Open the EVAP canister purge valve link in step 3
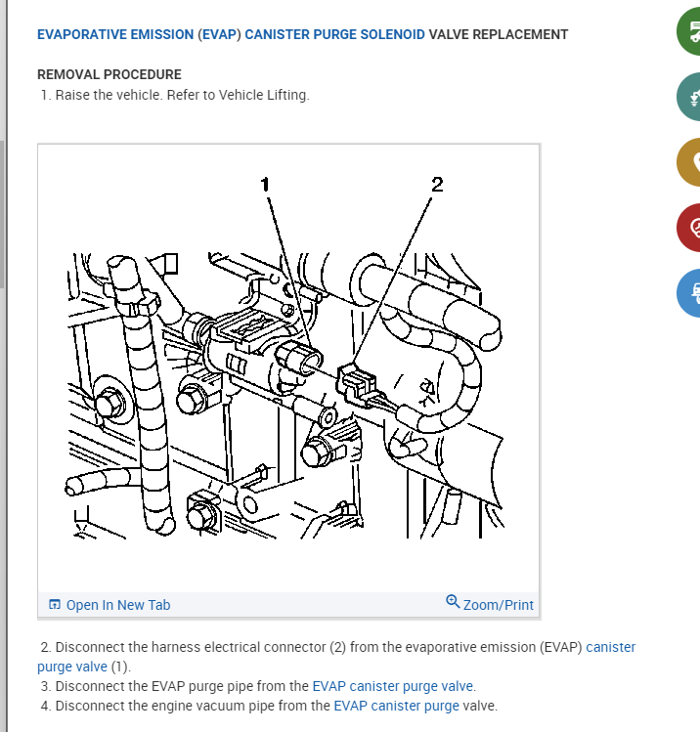This screenshot has width=700, height=732. point(393,686)
